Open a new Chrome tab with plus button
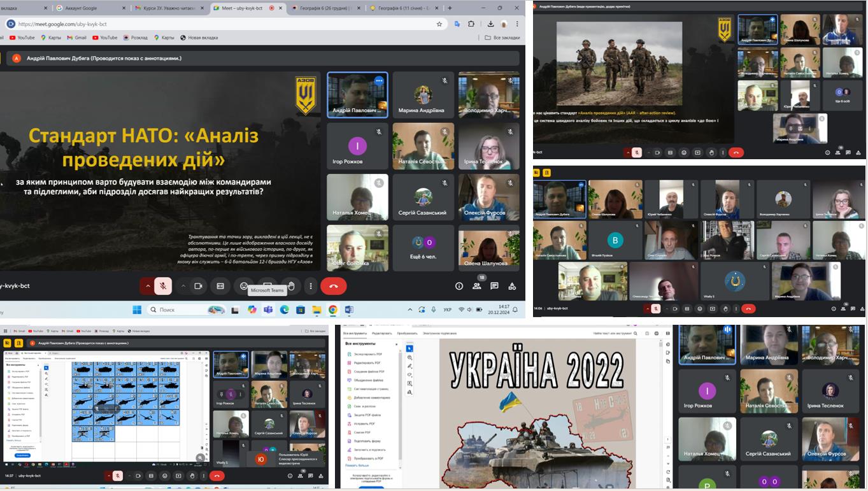Screen dimensions: 868x491 click(450, 8)
